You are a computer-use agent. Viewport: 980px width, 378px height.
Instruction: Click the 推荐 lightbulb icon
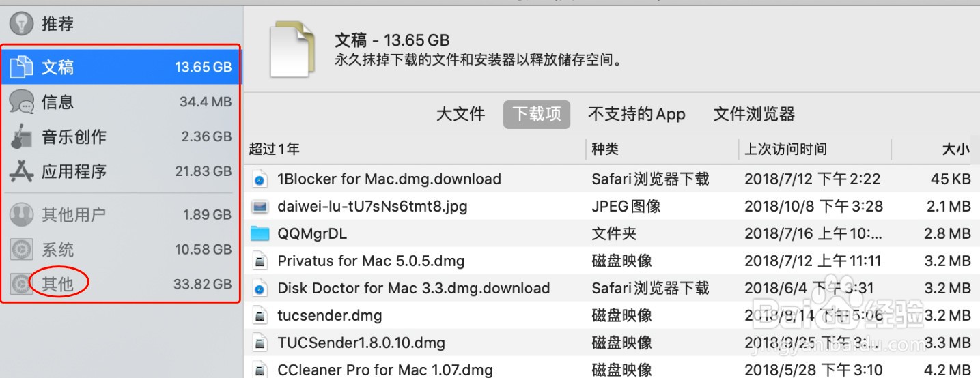pos(21,24)
